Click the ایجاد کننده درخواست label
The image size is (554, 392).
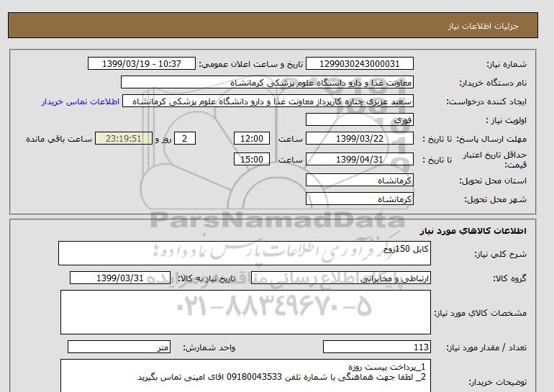click(486, 101)
